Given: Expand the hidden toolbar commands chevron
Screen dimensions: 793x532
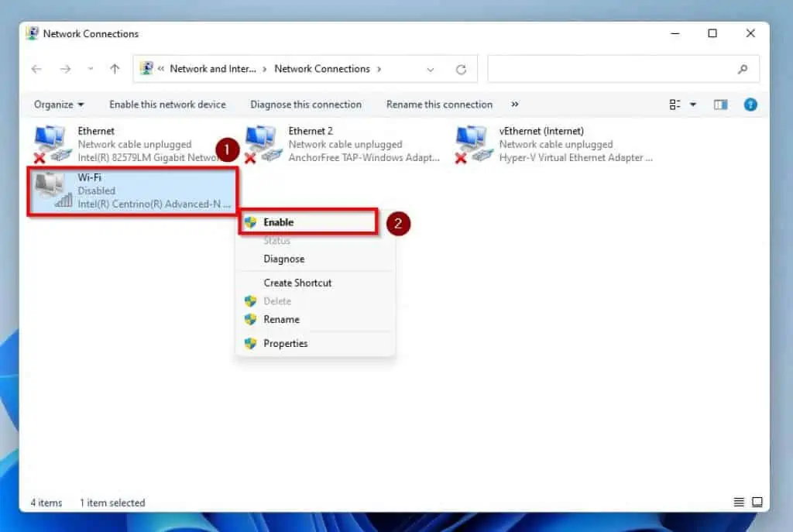Looking at the screenshot, I should coord(513,105).
